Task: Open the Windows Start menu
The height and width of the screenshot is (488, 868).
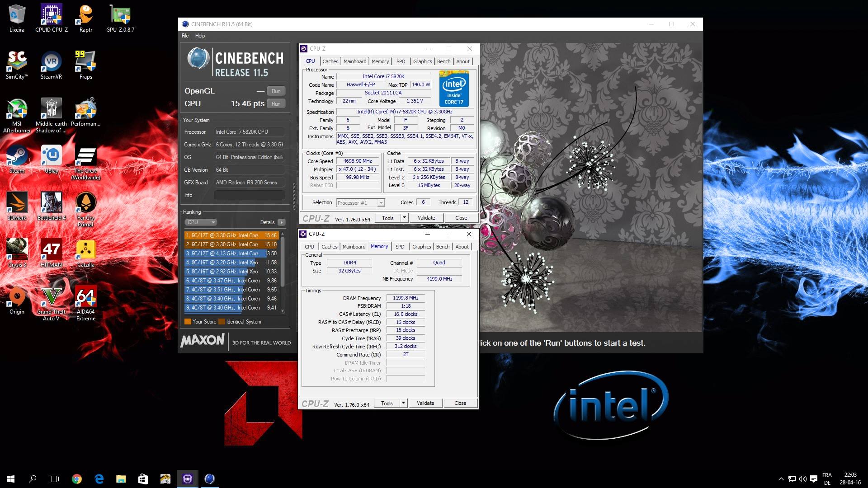Action: (x=11, y=479)
